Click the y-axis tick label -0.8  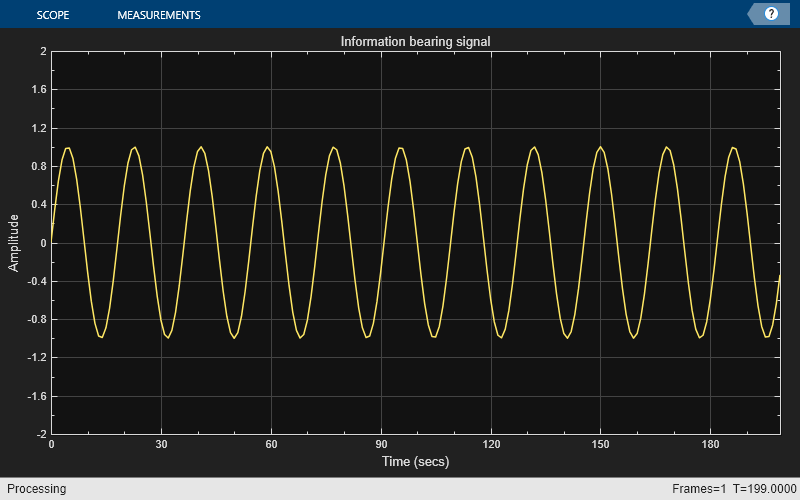point(37,320)
